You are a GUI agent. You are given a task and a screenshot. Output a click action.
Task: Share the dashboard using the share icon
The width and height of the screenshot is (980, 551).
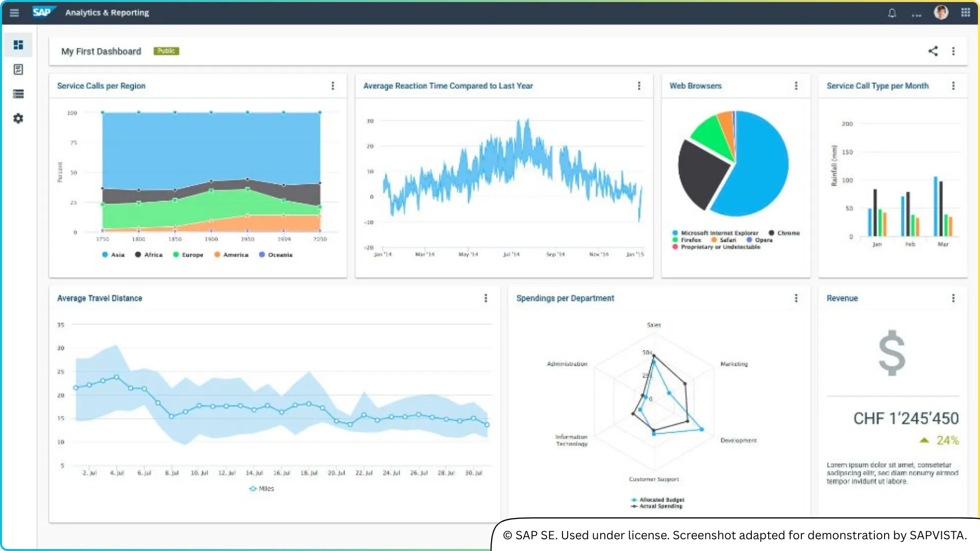pyautogui.click(x=934, y=51)
